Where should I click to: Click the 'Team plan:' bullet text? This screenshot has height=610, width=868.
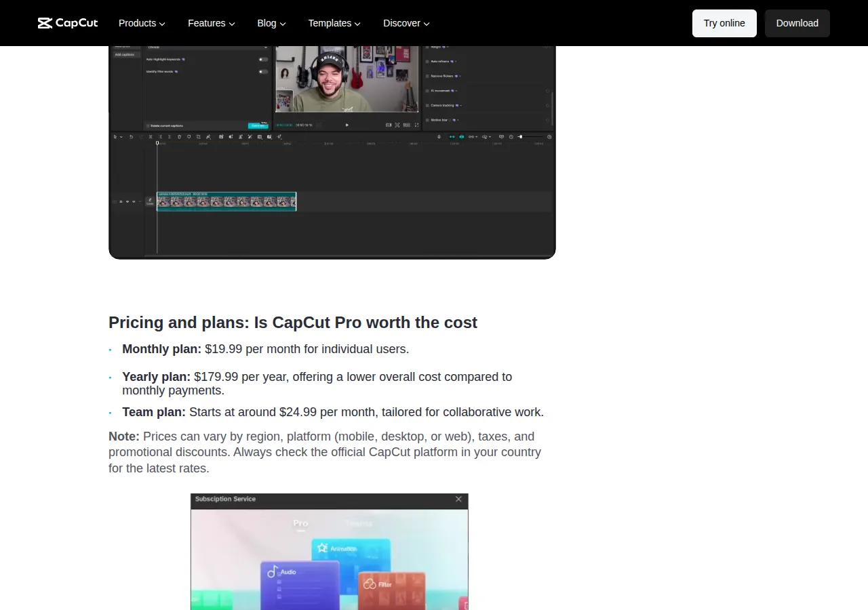click(x=154, y=412)
